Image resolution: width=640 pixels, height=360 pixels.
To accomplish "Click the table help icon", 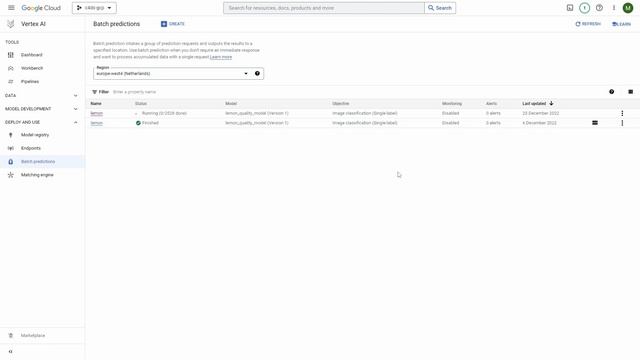I will [x=611, y=92].
